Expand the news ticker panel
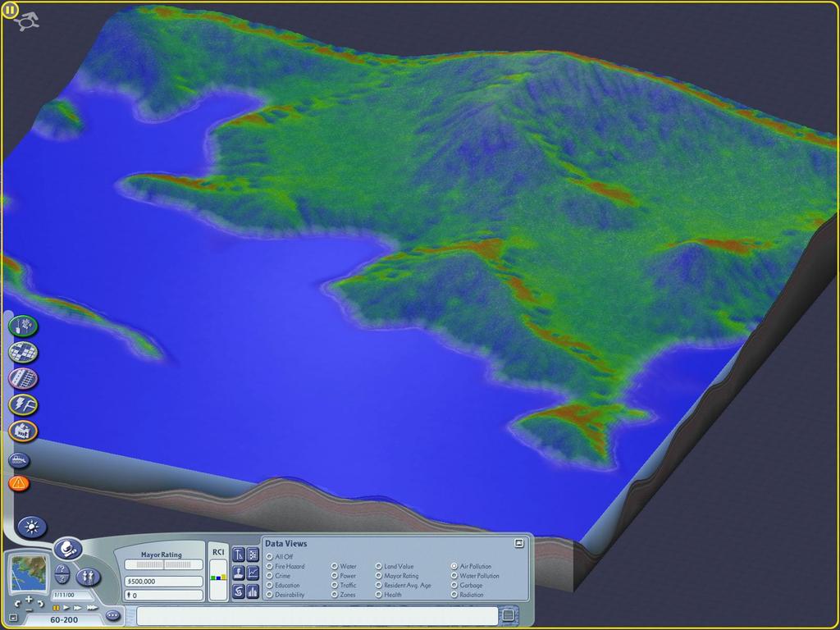Viewport: 840px width, 630px height. coord(508,615)
